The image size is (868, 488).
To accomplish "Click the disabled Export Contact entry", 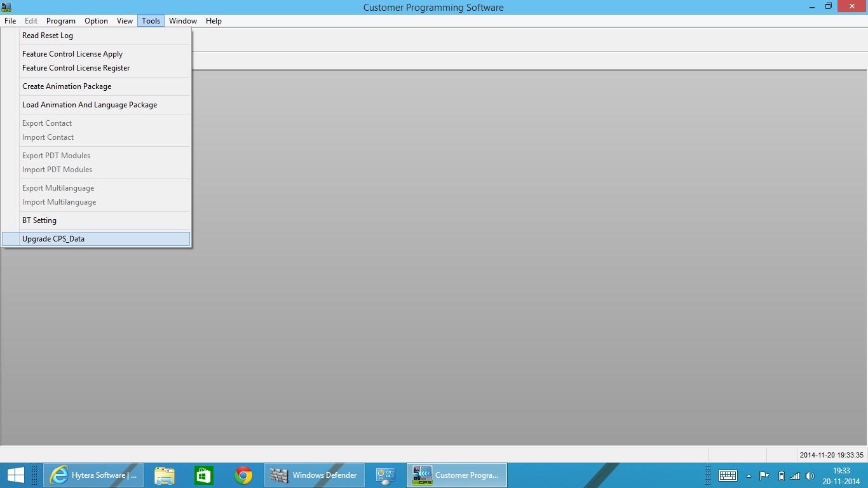I will click(96, 123).
